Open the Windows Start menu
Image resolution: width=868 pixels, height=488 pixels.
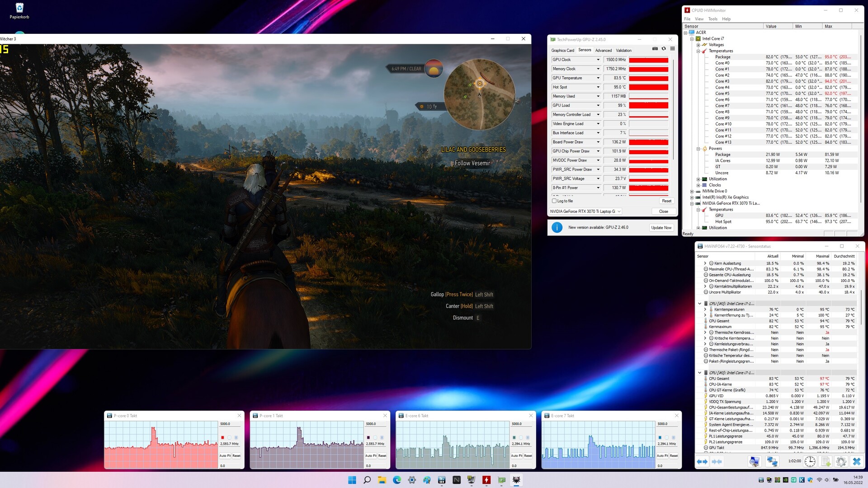[x=352, y=480]
